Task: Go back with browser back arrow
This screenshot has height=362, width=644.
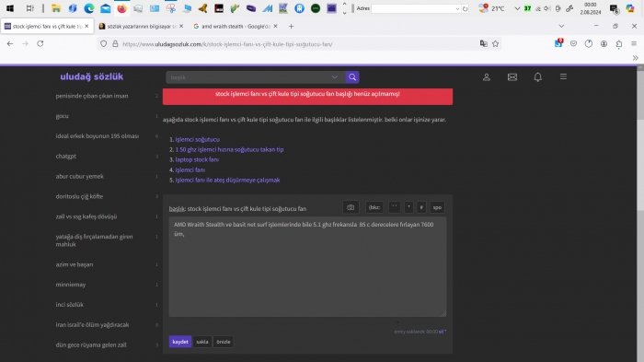Action: [x=10, y=43]
